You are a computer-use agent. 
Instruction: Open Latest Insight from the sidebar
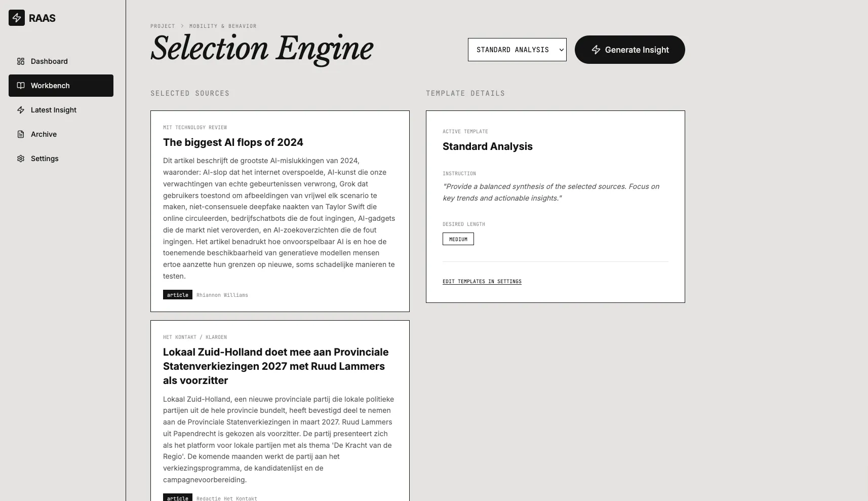click(53, 110)
